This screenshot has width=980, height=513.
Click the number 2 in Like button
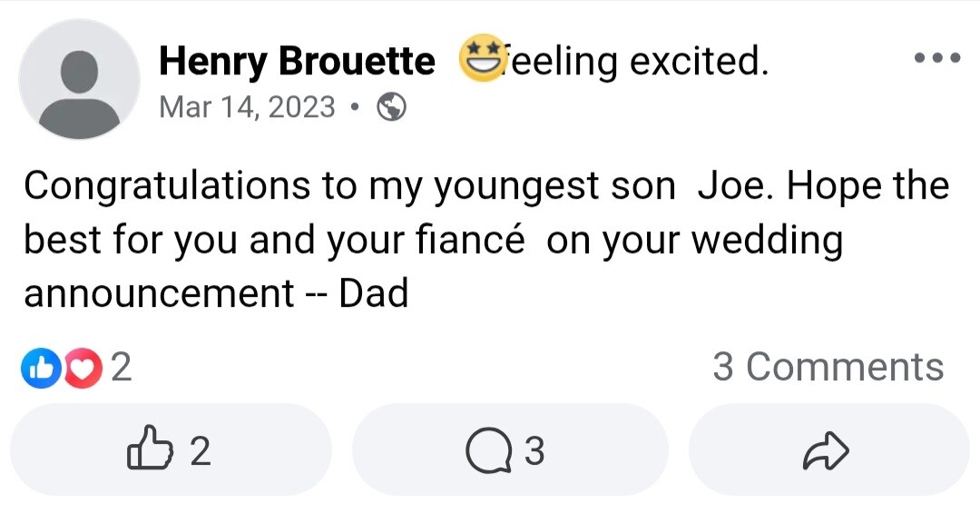click(201, 451)
